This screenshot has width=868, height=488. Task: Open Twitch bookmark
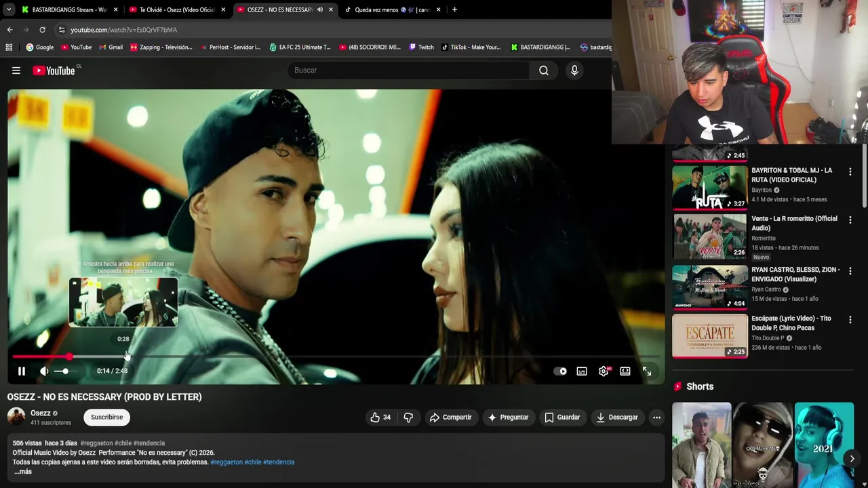coord(421,47)
